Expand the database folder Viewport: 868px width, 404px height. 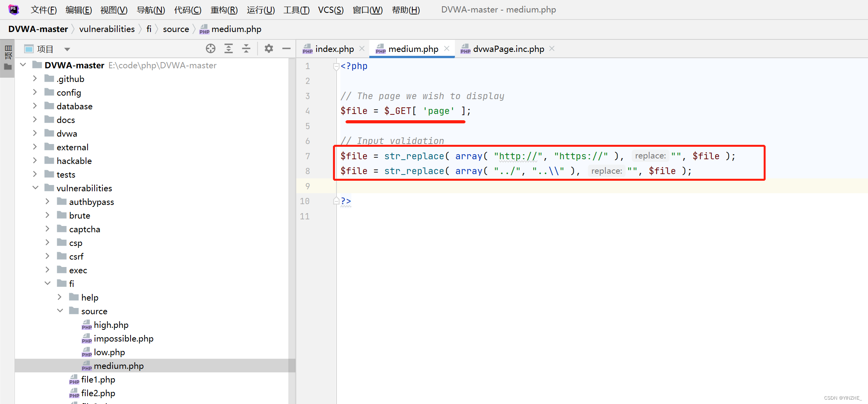tap(35, 106)
